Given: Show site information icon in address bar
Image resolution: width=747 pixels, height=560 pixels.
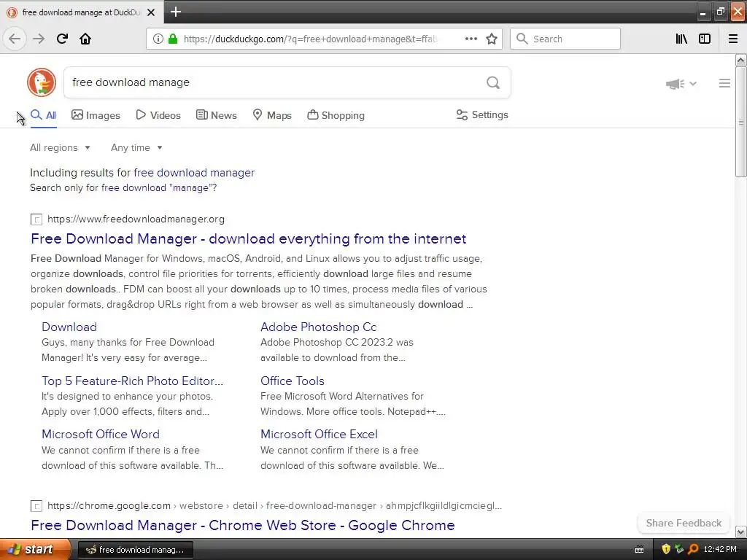Looking at the screenshot, I should [158, 39].
